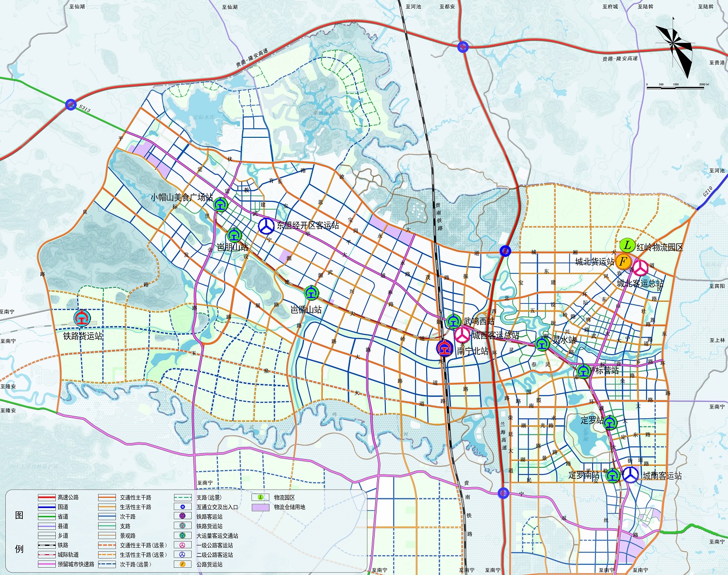Click the 大运量客运交通站 legend entry text
The width and height of the screenshot is (728, 575).
[217, 536]
